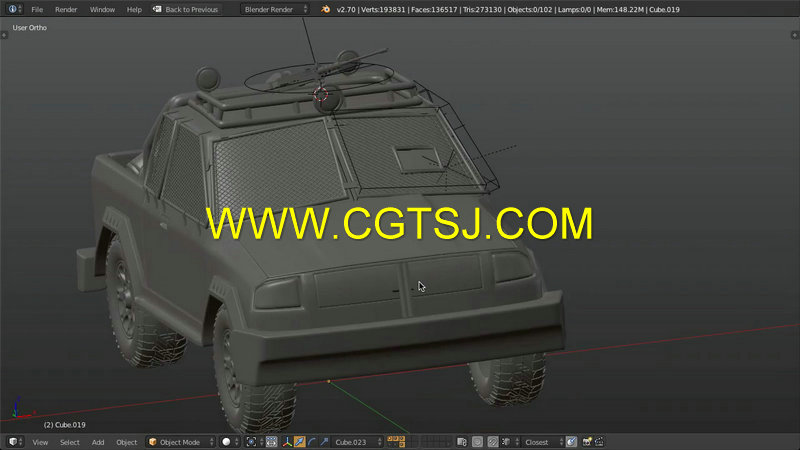This screenshot has height=450, width=800.
Task: Click the OpenGL render image camera icon
Action: click(587, 442)
